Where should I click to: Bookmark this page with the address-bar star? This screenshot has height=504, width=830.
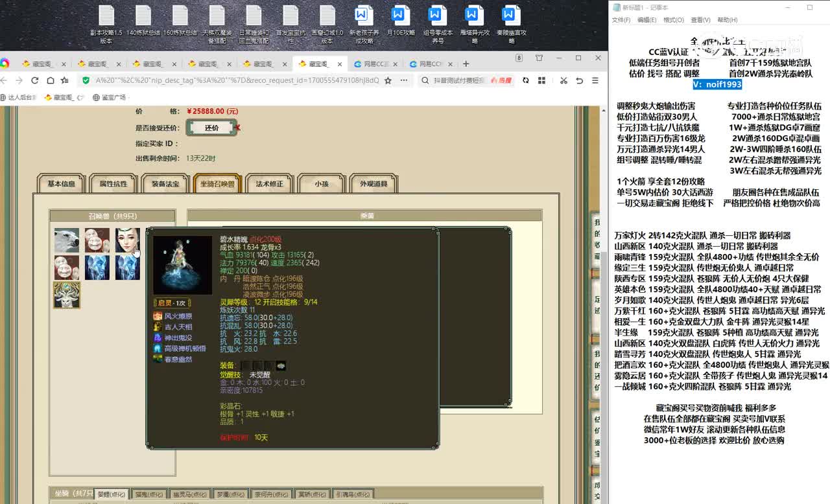point(388,80)
